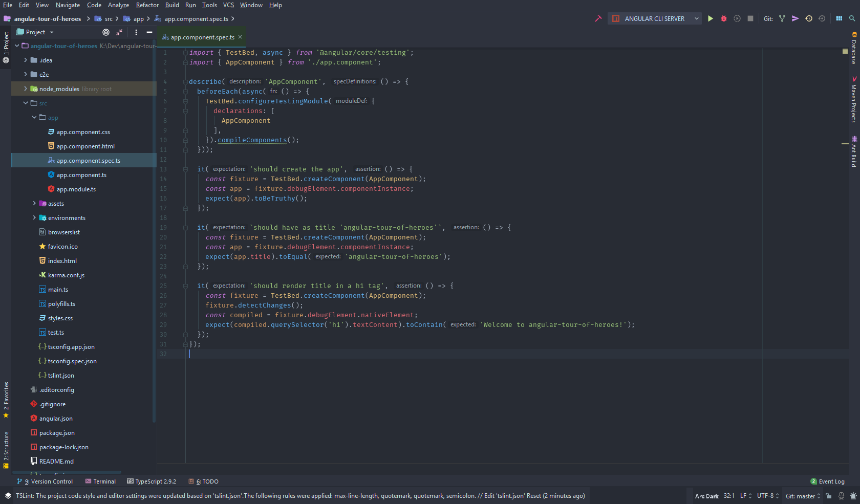Click the app breadcrumb above the editor
Viewport: 860px width, 504px height.
(137, 18)
